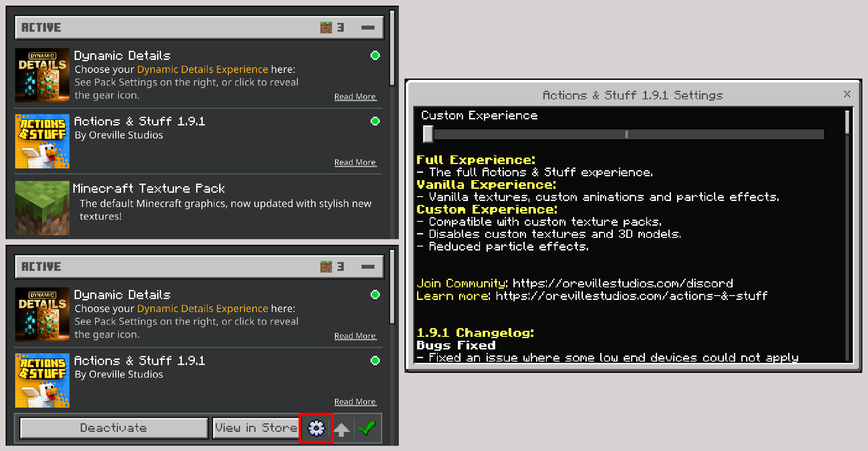Click the Deactivate button
The image size is (868, 451).
click(113, 428)
